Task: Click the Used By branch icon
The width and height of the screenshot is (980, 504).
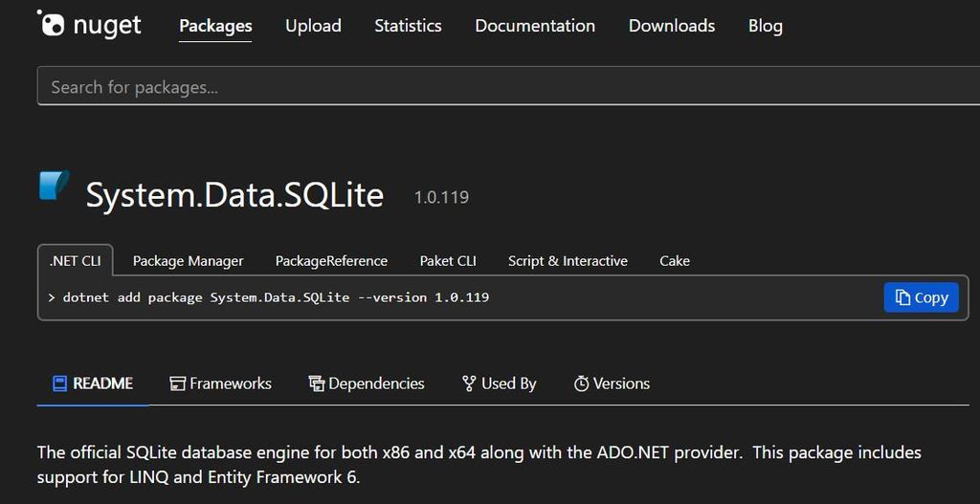Action: click(469, 383)
